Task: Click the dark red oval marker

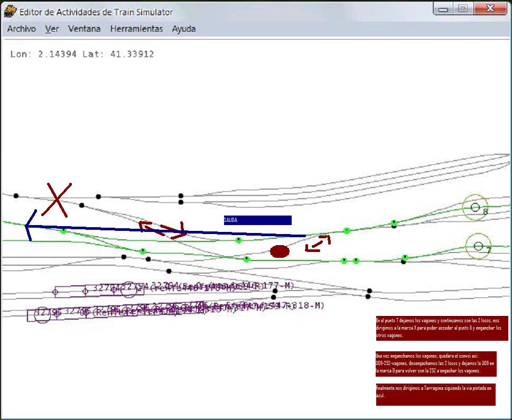Action: pos(280,251)
